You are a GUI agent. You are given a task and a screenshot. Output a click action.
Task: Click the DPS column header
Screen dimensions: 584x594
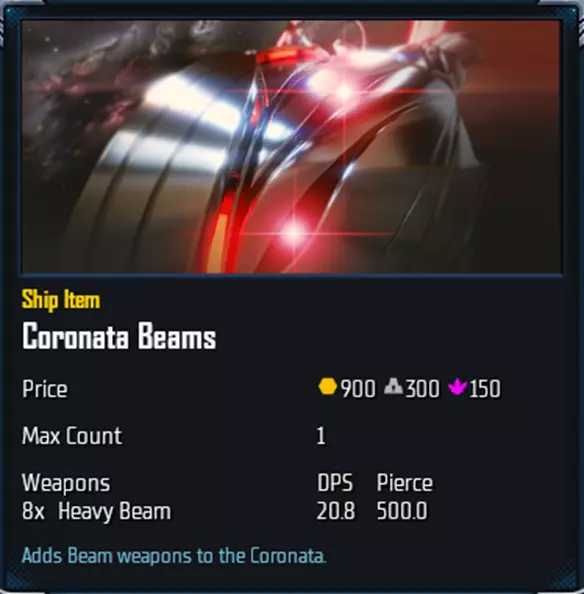335,483
